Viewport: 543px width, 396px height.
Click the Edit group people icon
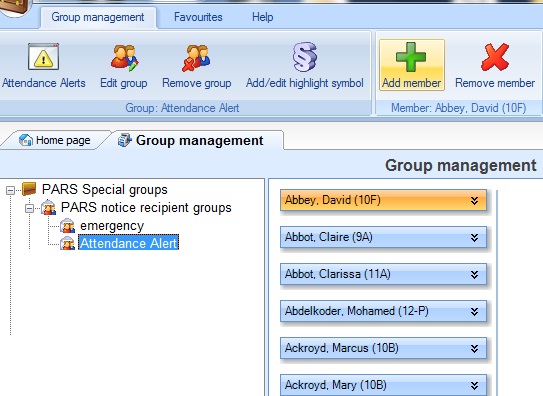pyautogui.click(x=125, y=58)
